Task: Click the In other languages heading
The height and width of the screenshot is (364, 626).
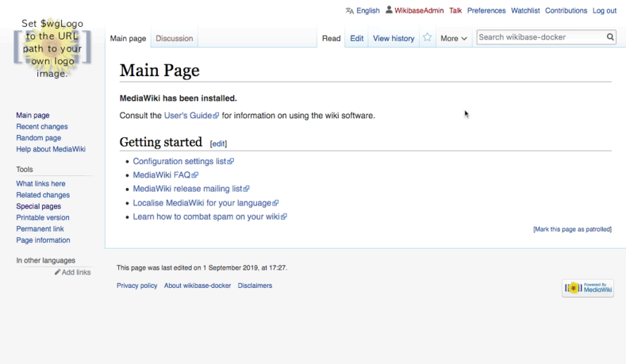Action: pyautogui.click(x=46, y=261)
